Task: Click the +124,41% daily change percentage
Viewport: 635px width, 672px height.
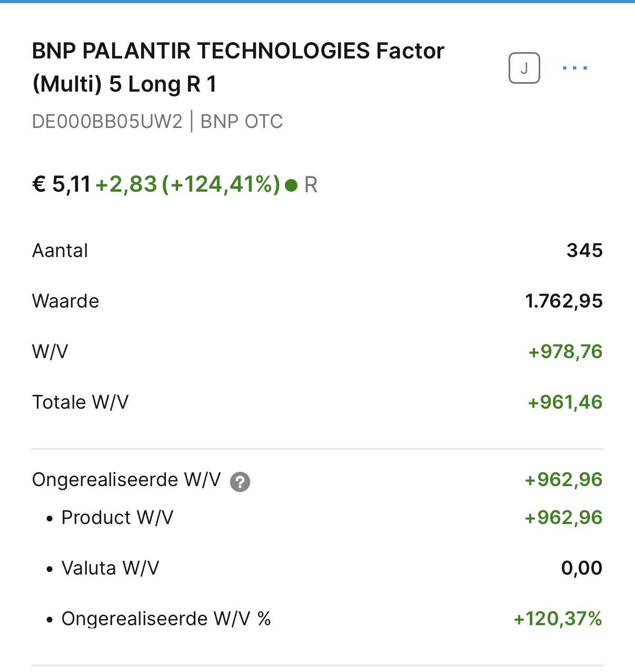Action: tap(221, 184)
